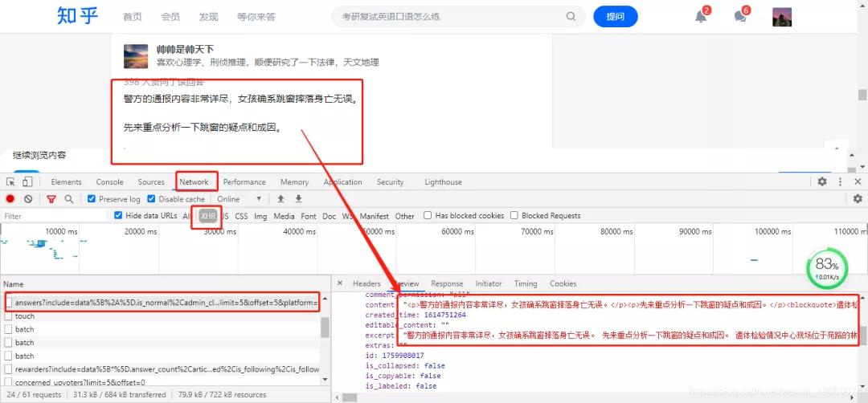This screenshot has height=403, width=868.
Task: Toggle the network filter funnel icon
Action: click(x=51, y=199)
